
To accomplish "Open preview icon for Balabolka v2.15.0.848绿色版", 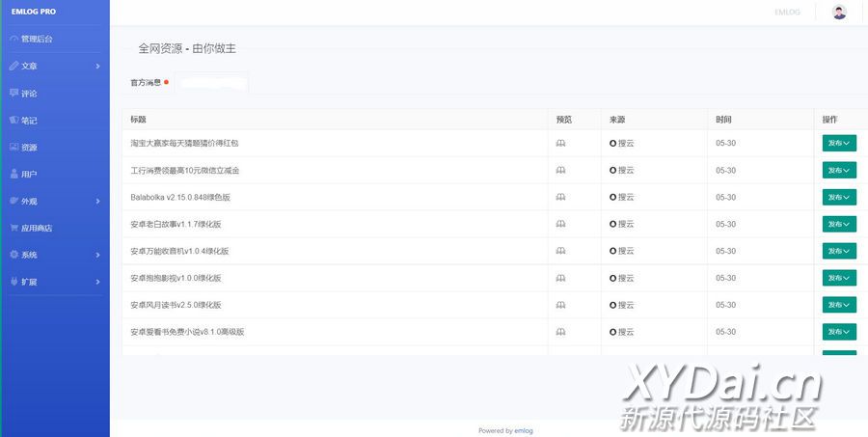I will click(x=560, y=197).
